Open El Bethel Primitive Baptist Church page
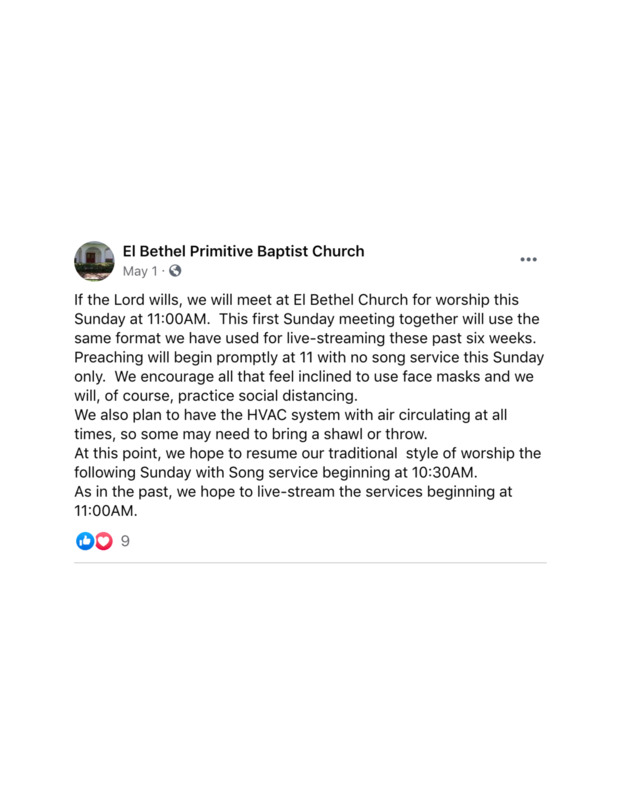The image size is (618, 800). [x=243, y=251]
